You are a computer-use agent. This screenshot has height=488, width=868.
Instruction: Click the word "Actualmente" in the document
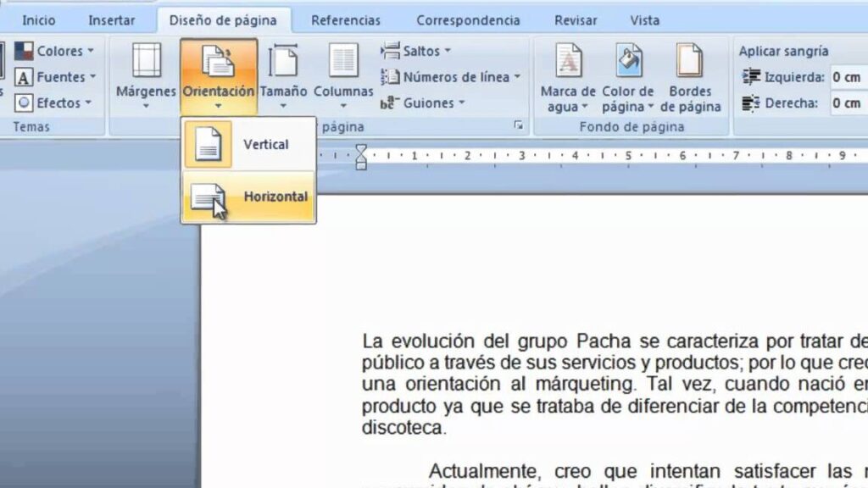pos(482,471)
